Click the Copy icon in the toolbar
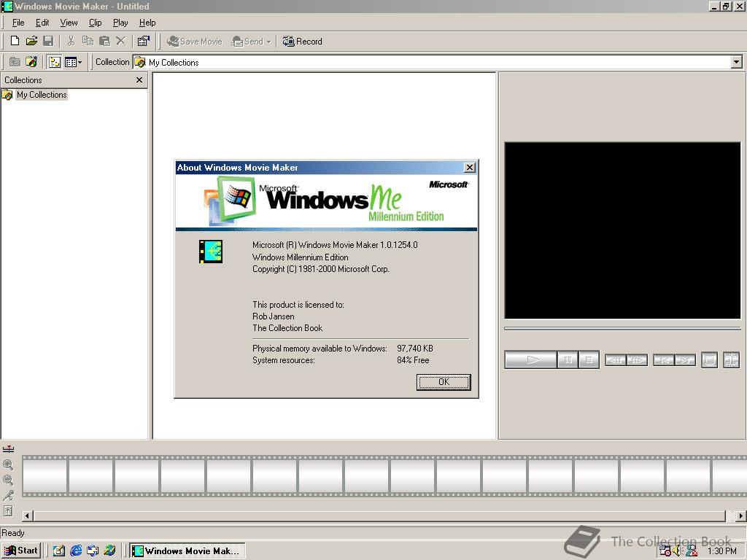Viewport: 747px width, 560px height. click(x=88, y=41)
